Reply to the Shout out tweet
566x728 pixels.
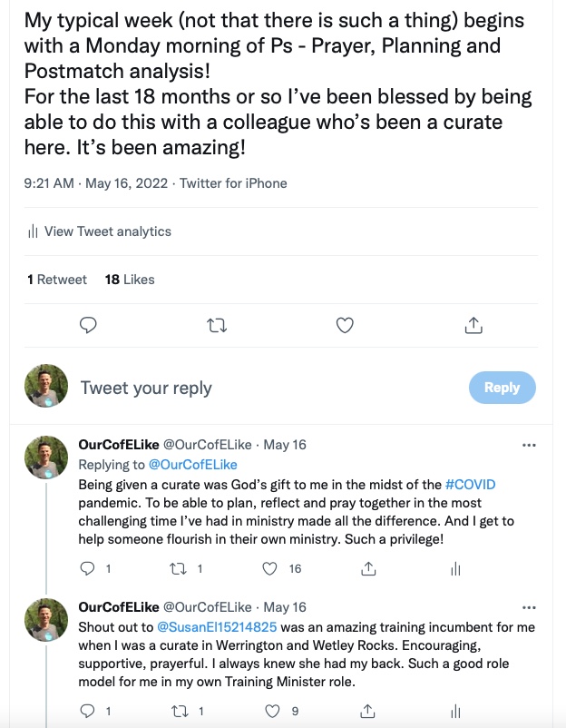88,712
